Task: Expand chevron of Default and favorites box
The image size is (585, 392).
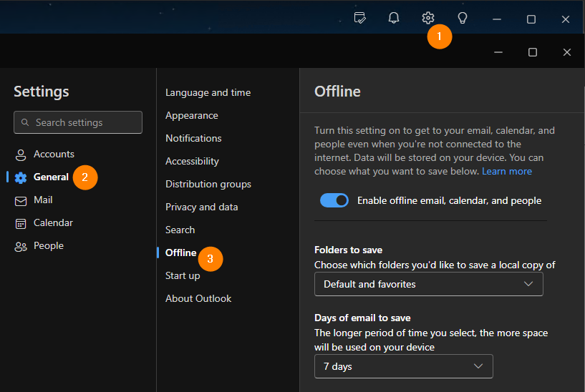Action: click(528, 284)
